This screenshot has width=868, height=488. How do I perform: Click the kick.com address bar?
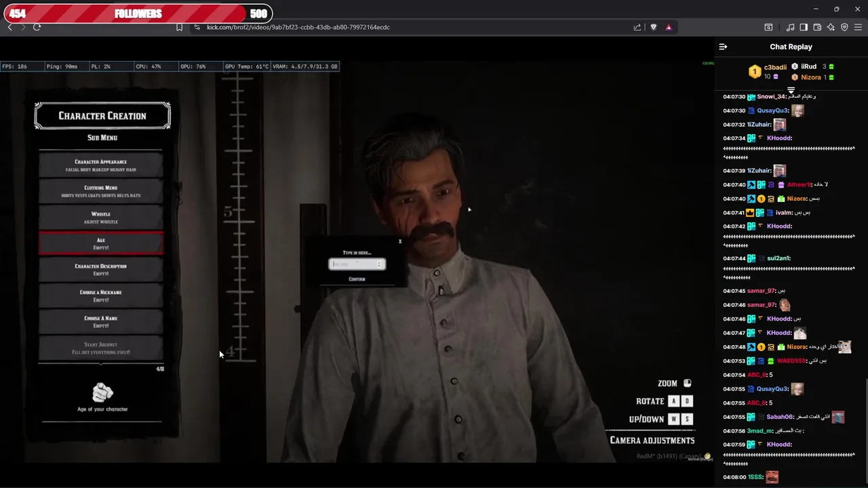tap(298, 27)
